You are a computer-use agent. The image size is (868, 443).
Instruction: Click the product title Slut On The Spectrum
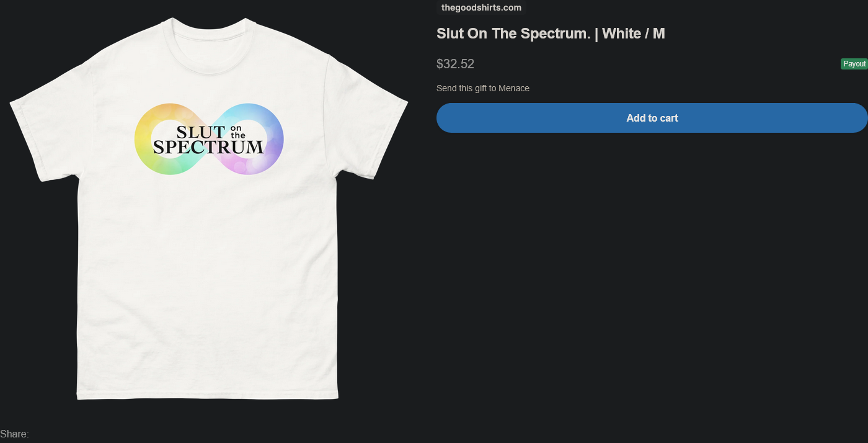(513, 34)
